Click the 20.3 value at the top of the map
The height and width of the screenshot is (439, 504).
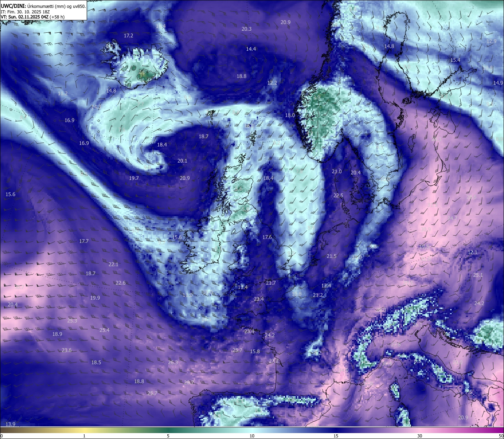(x=246, y=29)
